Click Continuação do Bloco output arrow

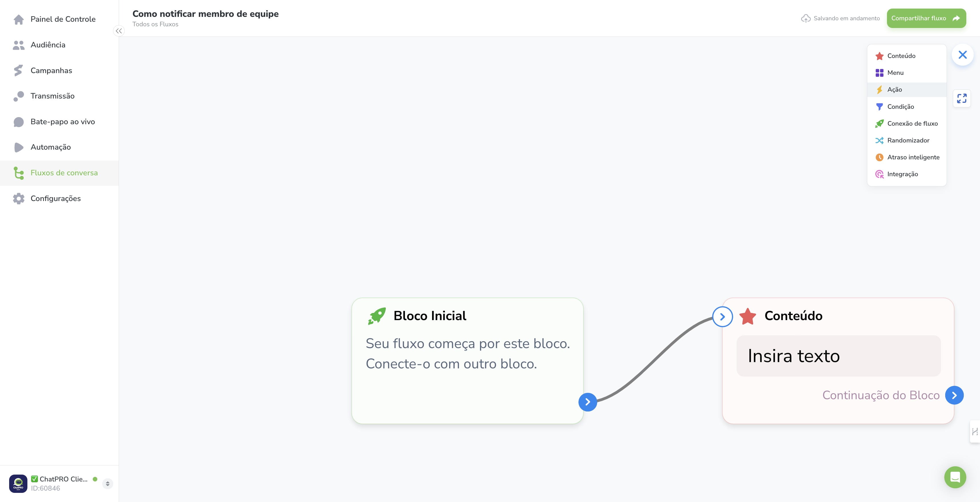[955, 395]
